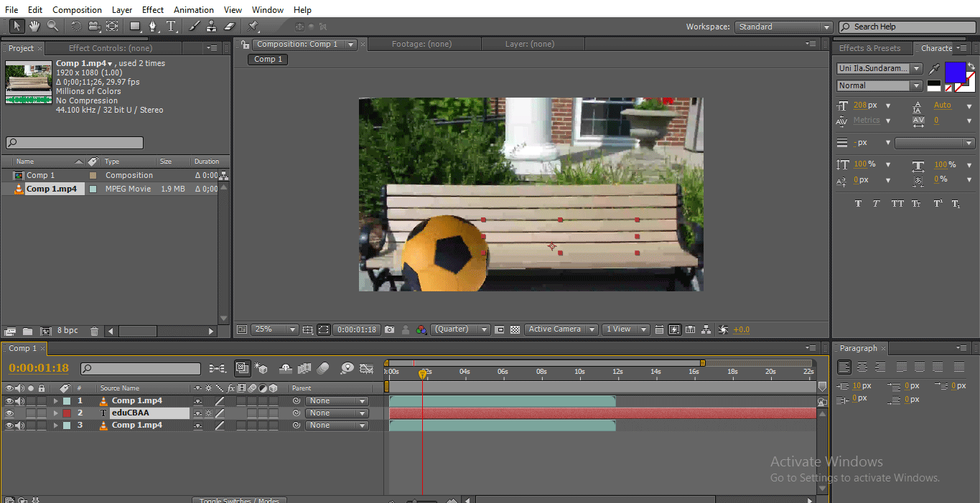Click the blue fill color swatch
Screen dimensions: 980x503
click(x=955, y=72)
